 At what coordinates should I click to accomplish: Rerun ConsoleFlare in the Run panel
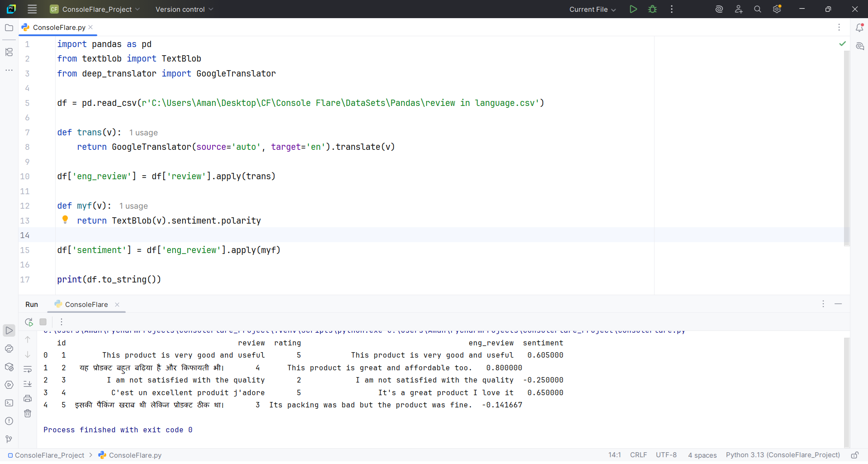[x=29, y=322]
